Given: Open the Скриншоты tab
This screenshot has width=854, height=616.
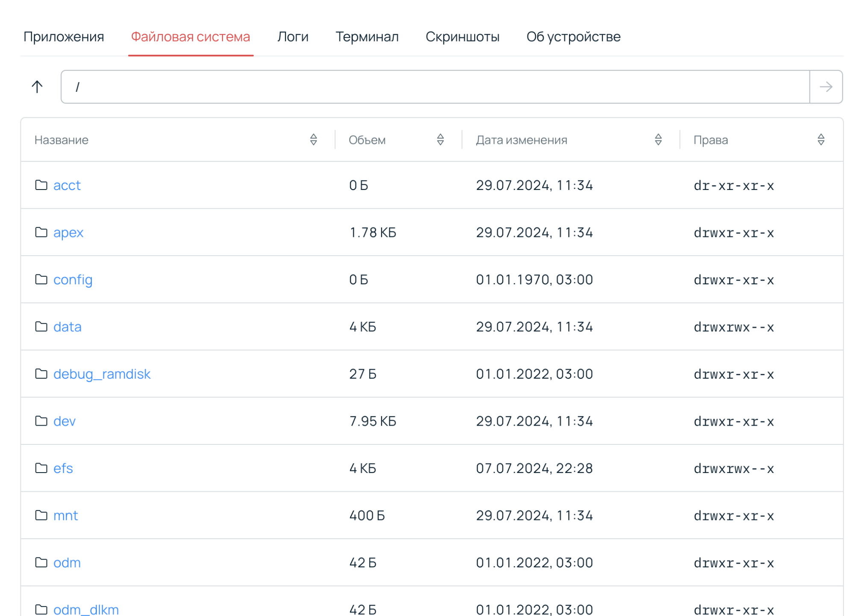Looking at the screenshot, I should pyautogui.click(x=462, y=37).
